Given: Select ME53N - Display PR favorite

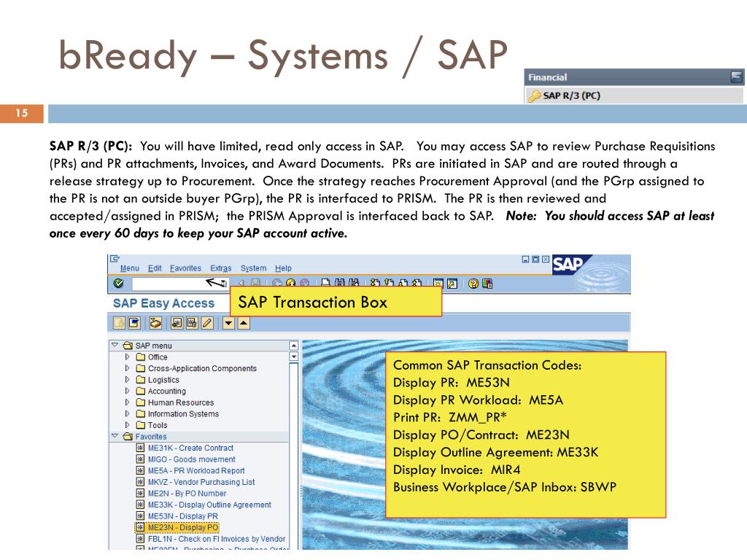Looking at the screenshot, I should pos(183,516).
